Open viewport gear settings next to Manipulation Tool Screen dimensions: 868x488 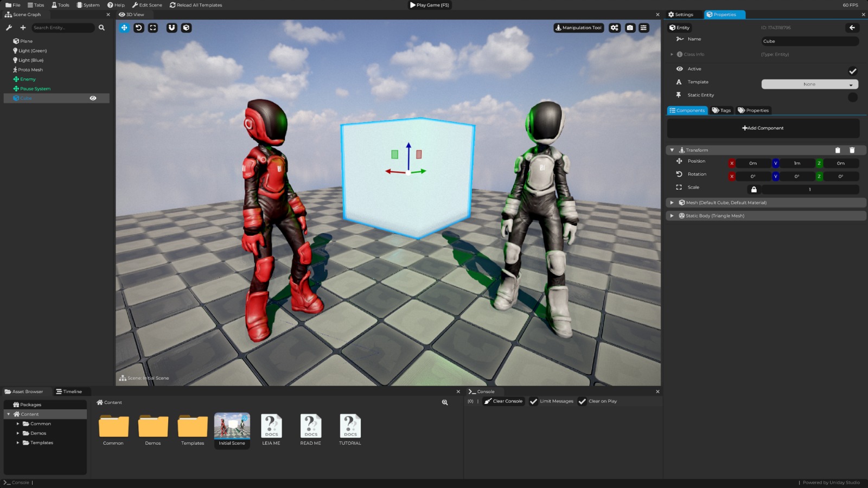coord(615,28)
